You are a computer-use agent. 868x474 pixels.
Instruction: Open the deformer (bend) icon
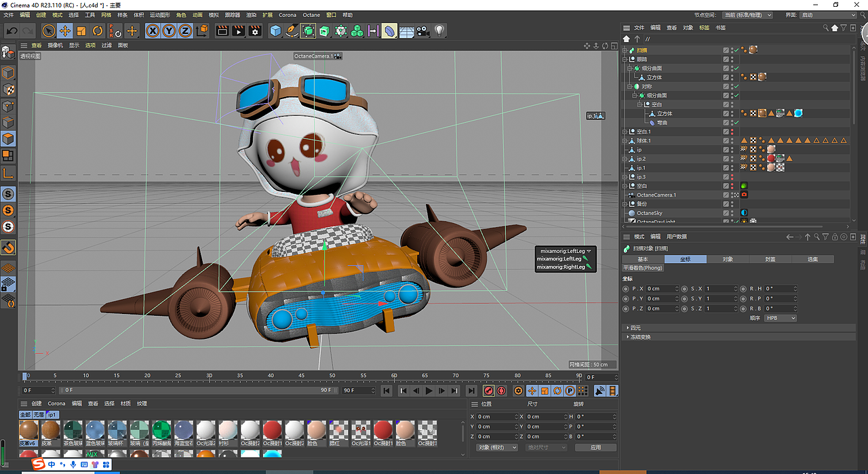tap(389, 31)
